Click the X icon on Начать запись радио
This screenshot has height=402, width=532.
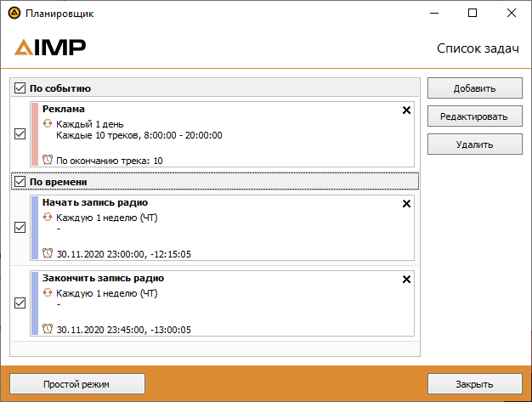tap(405, 204)
